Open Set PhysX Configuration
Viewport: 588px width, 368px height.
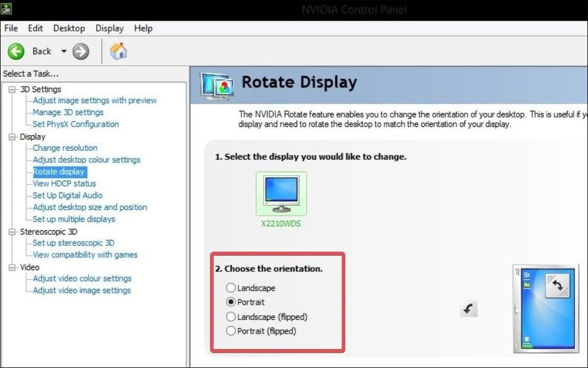pos(76,124)
